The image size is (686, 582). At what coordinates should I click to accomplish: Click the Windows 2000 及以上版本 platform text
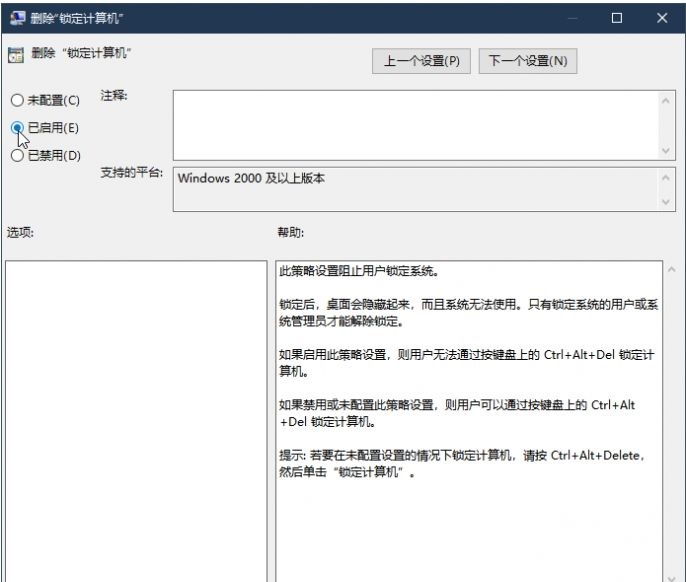click(251, 178)
